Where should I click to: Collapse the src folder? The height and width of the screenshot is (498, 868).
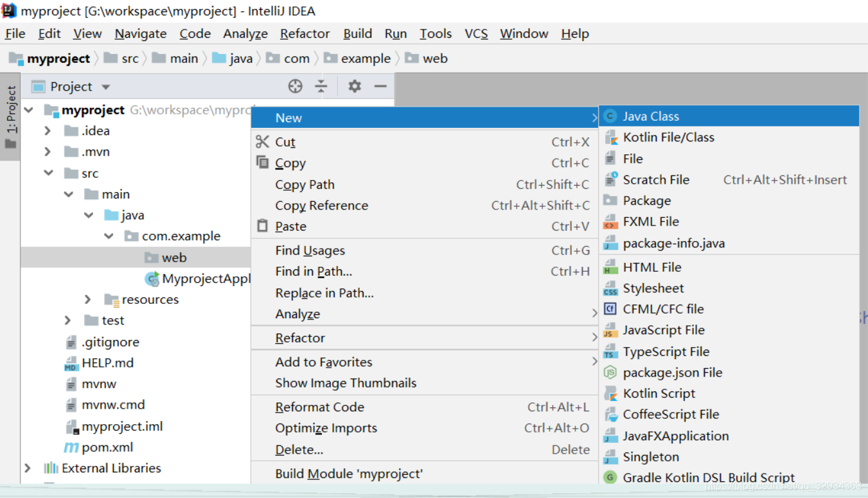[x=48, y=173]
